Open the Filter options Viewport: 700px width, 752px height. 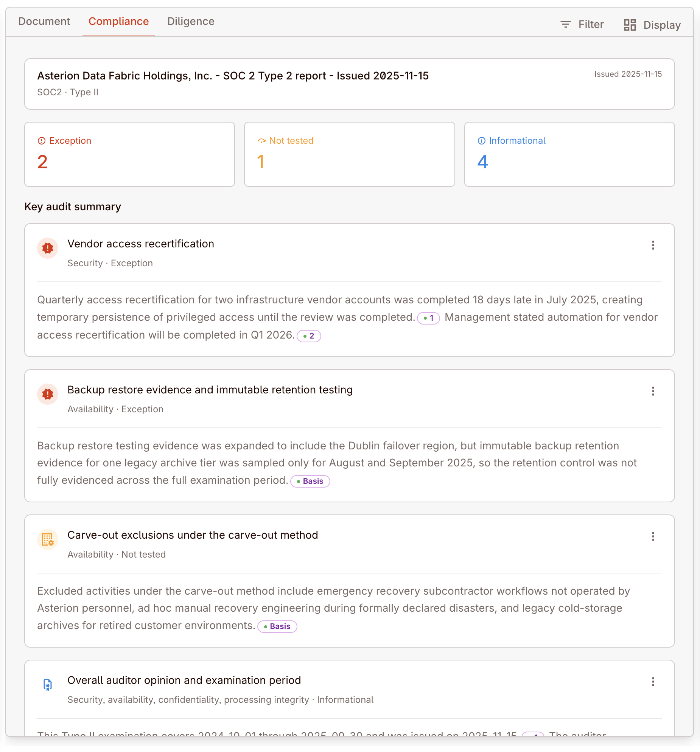click(x=582, y=25)
